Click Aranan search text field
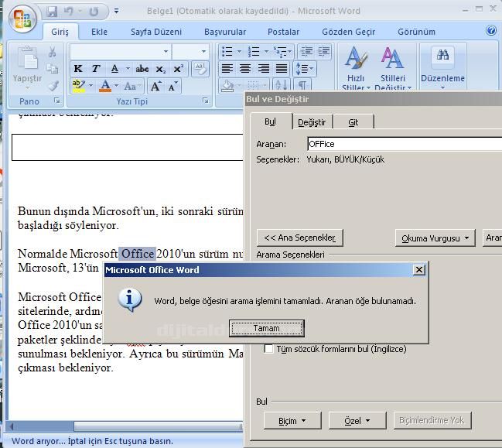502x448 pixels. point(404,144)
